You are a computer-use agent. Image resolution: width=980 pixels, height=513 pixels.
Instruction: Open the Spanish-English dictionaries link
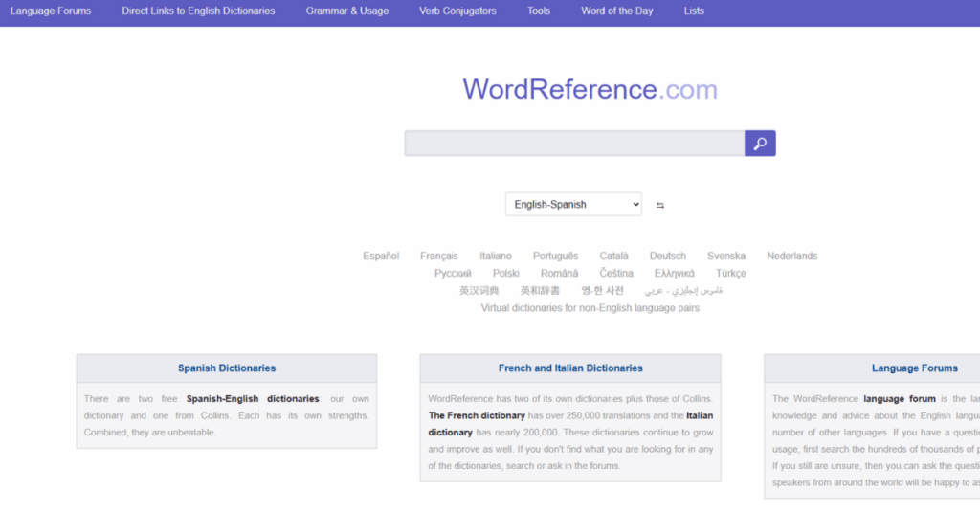(253, 398)
